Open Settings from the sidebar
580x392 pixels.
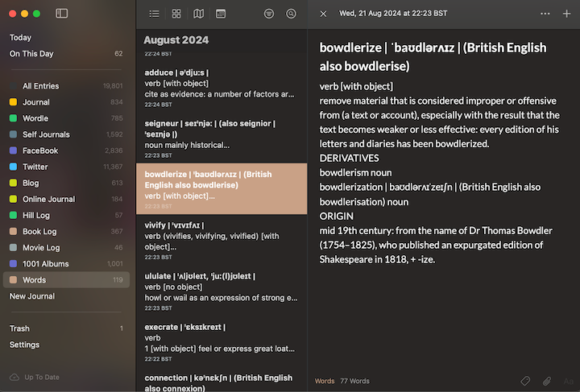pyautogui.click(x=24, y=345)
